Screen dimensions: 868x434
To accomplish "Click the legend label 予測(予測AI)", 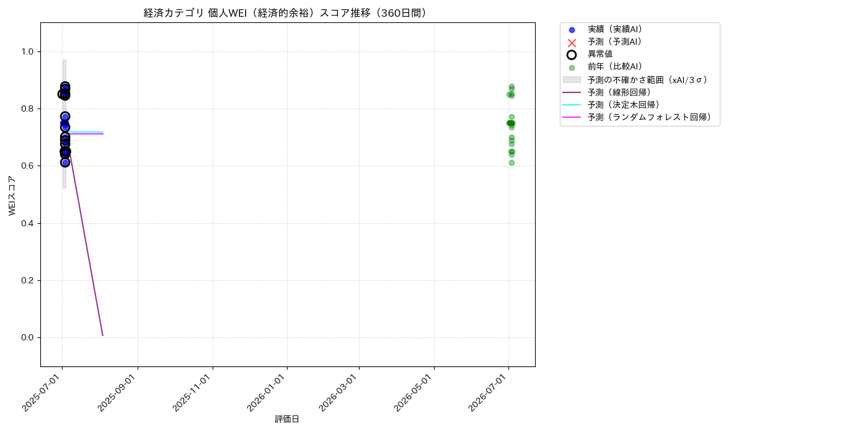I will pyautogui.click(x=617, y=42).
